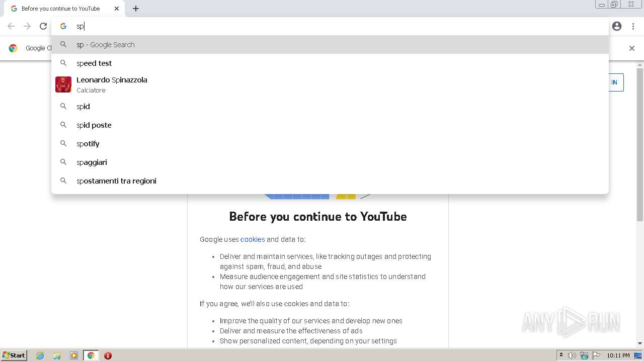Click the browser Back arrow
The width and height of the screenshot is (644, 362).
click(11, 26)
